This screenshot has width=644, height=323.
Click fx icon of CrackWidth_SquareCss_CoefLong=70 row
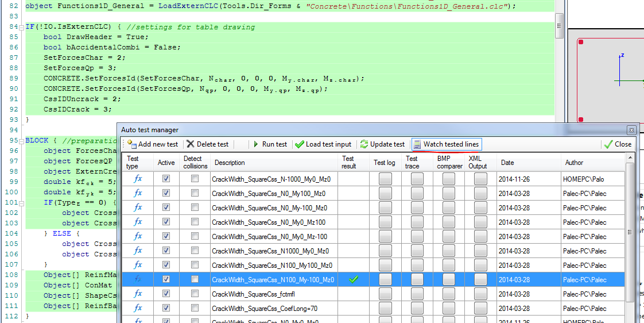point(138,309)
